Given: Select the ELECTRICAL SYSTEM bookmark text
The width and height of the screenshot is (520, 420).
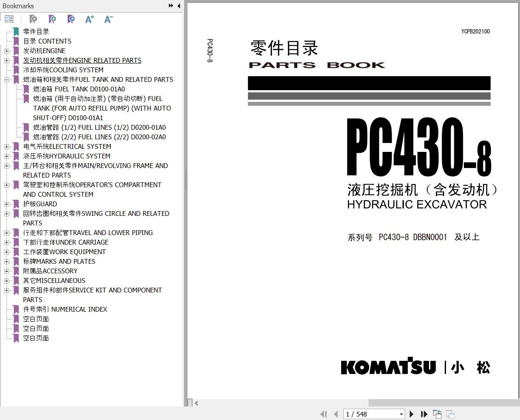Looking at the screenshot, I should [67, 147].
